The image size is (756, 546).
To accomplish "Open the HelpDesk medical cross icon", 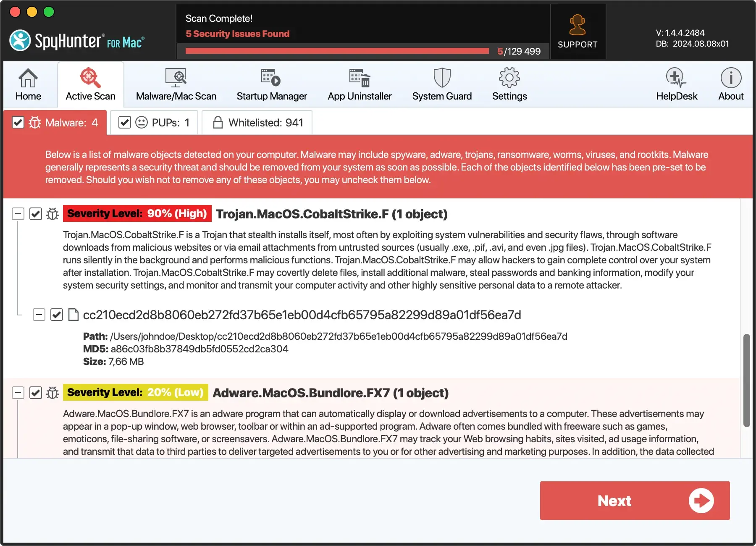I will click(x=676, y=78).
